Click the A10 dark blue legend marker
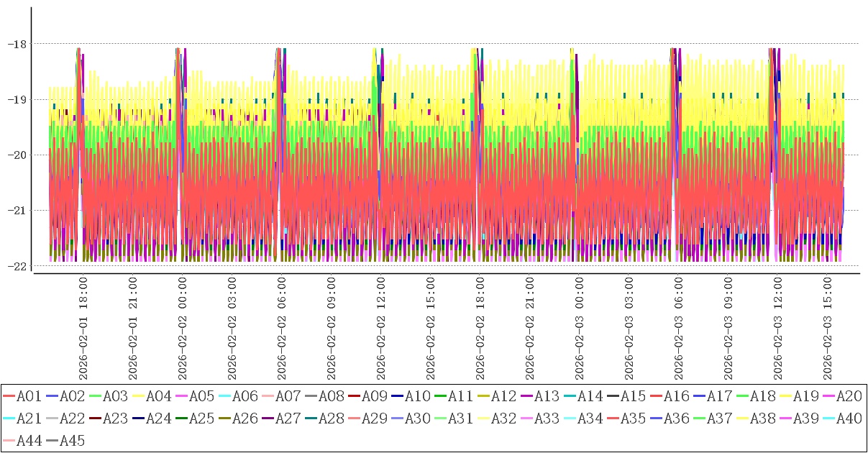 click(398, 396)
